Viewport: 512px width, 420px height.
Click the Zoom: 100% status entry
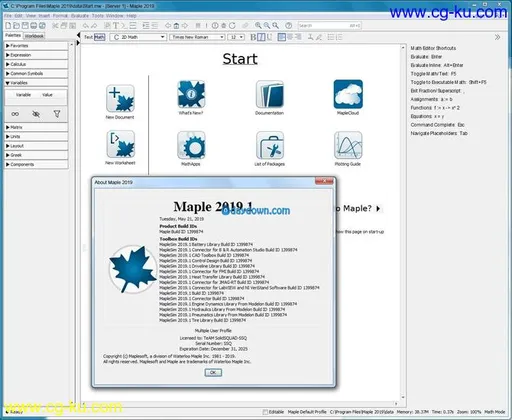[x=469, y=412]
